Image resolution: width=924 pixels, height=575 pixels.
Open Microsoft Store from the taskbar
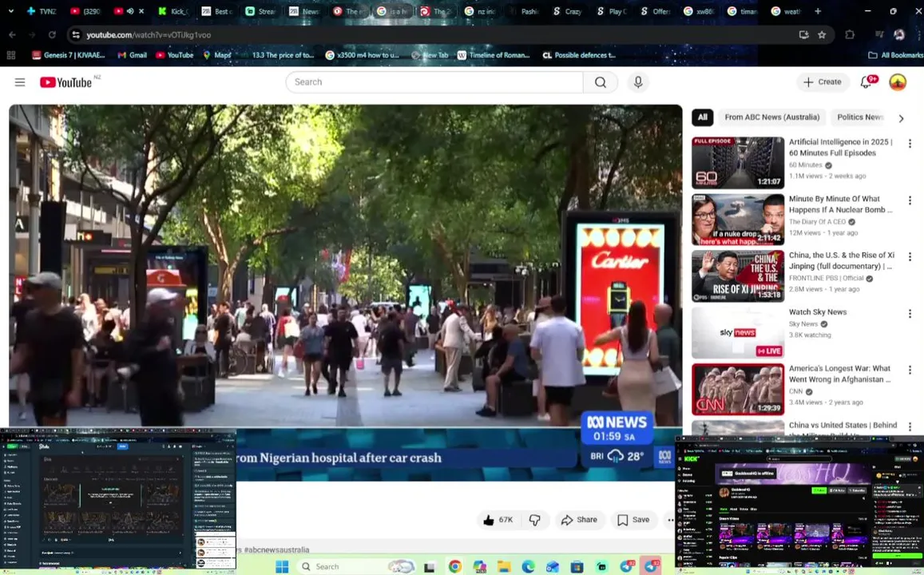click(x=577, y=566)
